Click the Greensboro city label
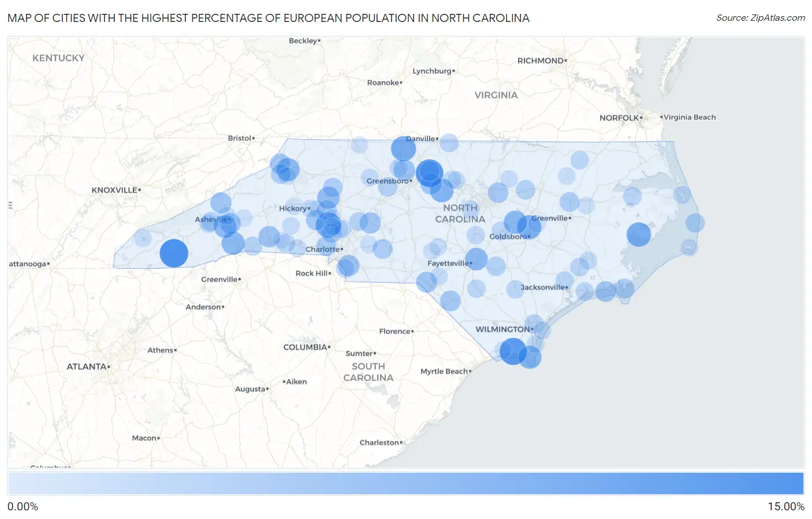 coord(388,181)
